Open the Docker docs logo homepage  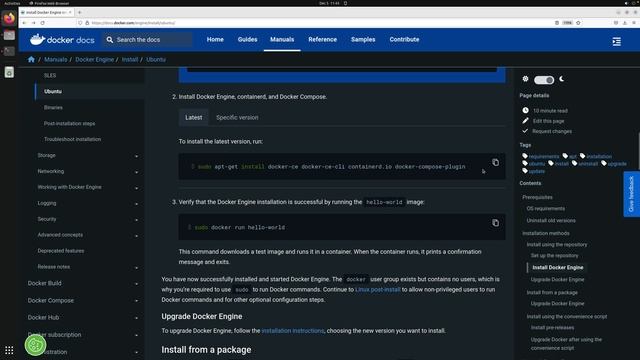pyautogui.click(x=62, y=40)
